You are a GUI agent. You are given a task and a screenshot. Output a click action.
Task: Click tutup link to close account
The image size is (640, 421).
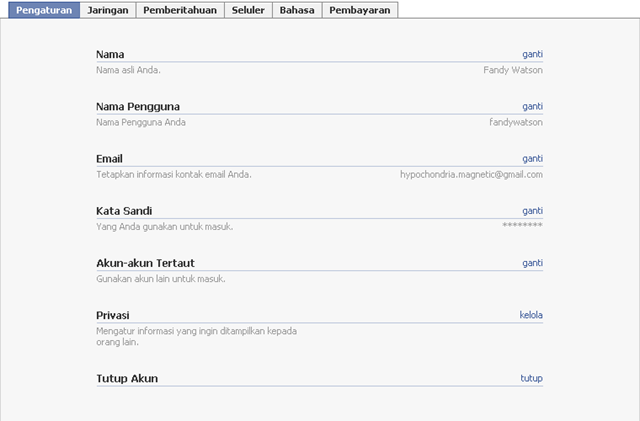[531, 378]
